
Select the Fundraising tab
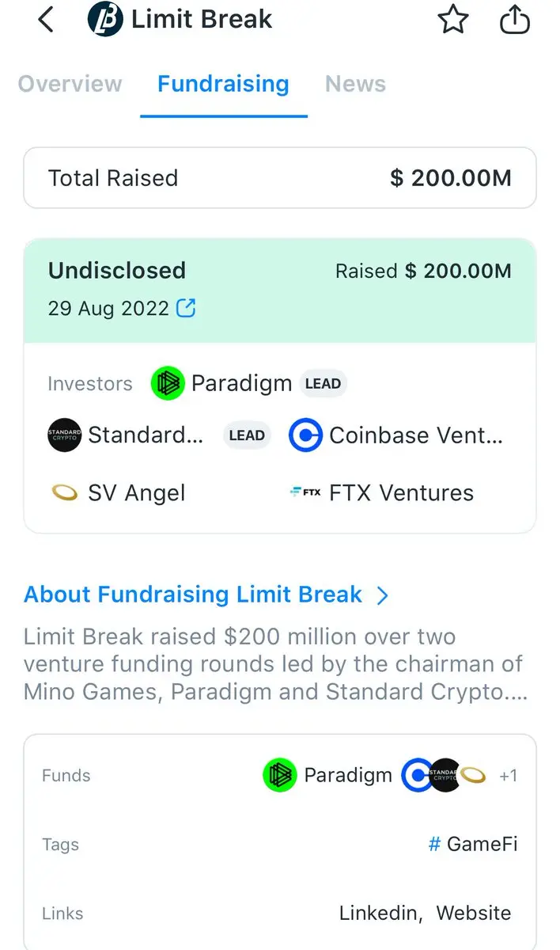[223, 84]
